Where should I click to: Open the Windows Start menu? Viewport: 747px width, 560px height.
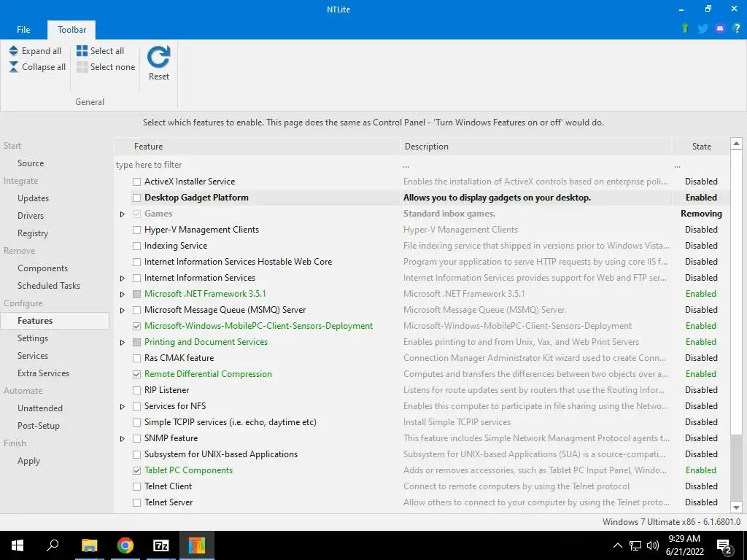pyautogui.click(x=18, y=545)
